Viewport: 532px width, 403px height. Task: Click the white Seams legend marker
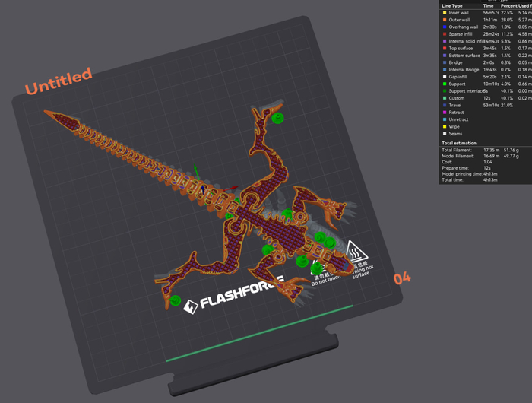[x=445, y=134]
